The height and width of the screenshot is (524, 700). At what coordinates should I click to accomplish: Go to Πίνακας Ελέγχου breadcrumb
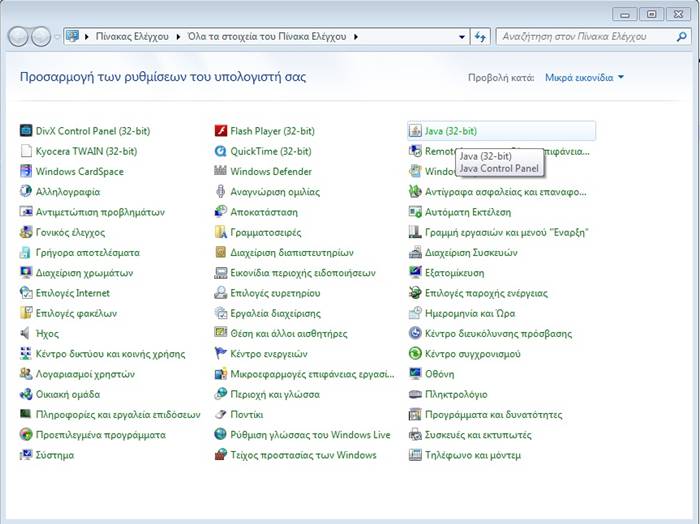(x=132, y=37)
